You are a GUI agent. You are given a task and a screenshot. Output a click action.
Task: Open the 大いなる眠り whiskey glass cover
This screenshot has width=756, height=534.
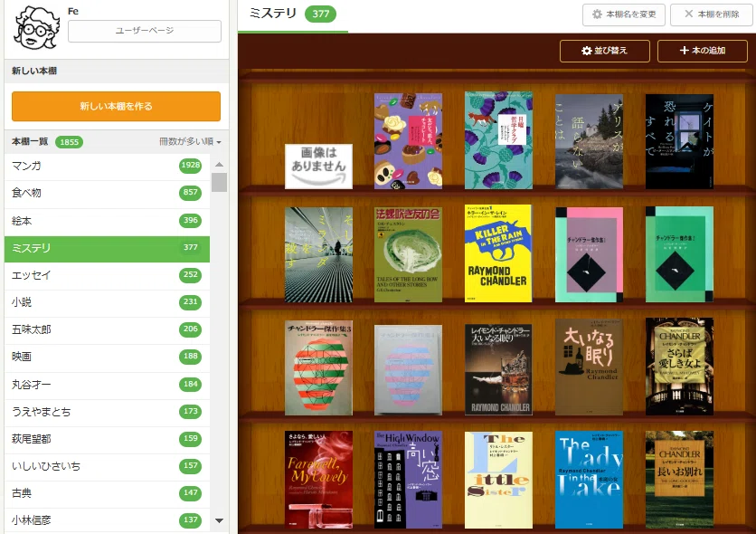point(498,369)
